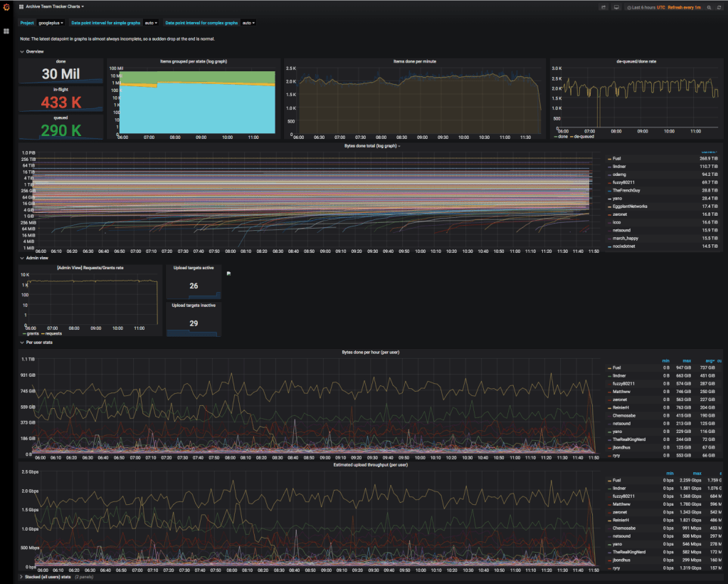Toggle TV view mode monitor icon
Viewport: 728px width, 584px height.
click(616, 7)
